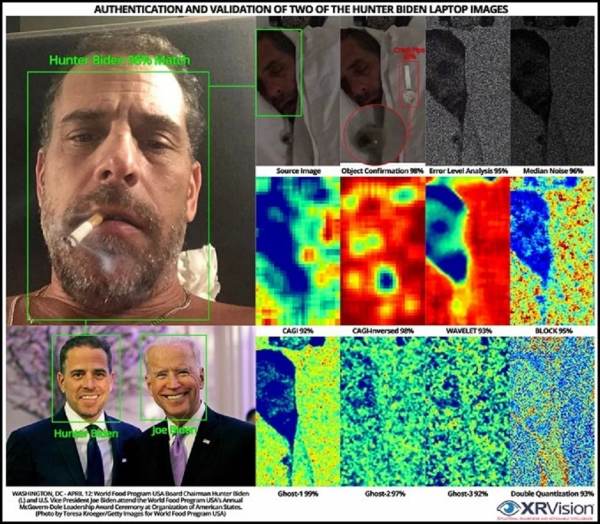Screen dimensions: 600x524
Task: Click the Ghost-3 92% analysis image
Action: (467, 407)
